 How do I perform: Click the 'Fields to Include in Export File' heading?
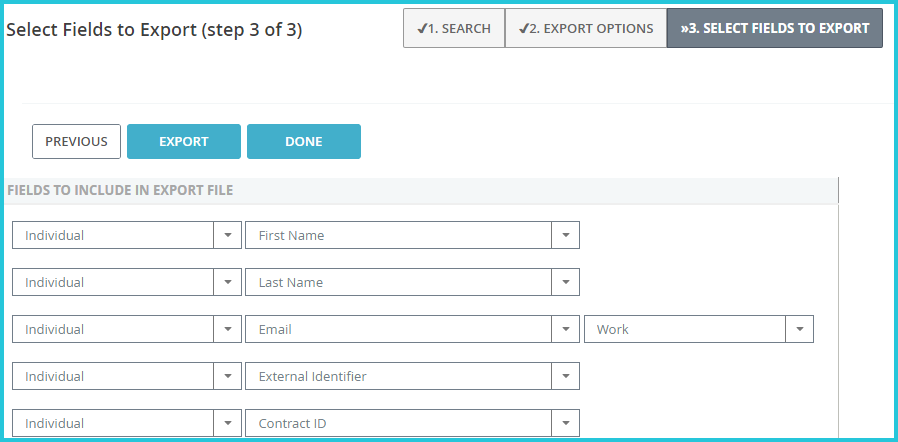(120, 190)
